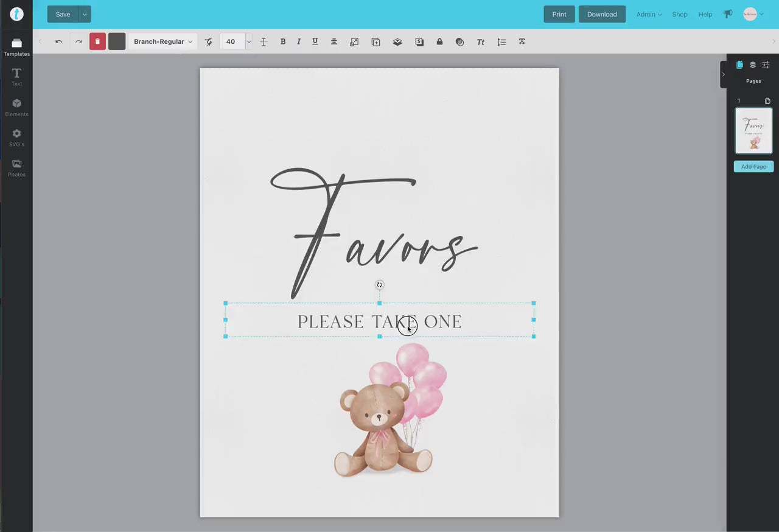Open the text case (Tt) option
The image size is (779, 532).
pos(481,41)
